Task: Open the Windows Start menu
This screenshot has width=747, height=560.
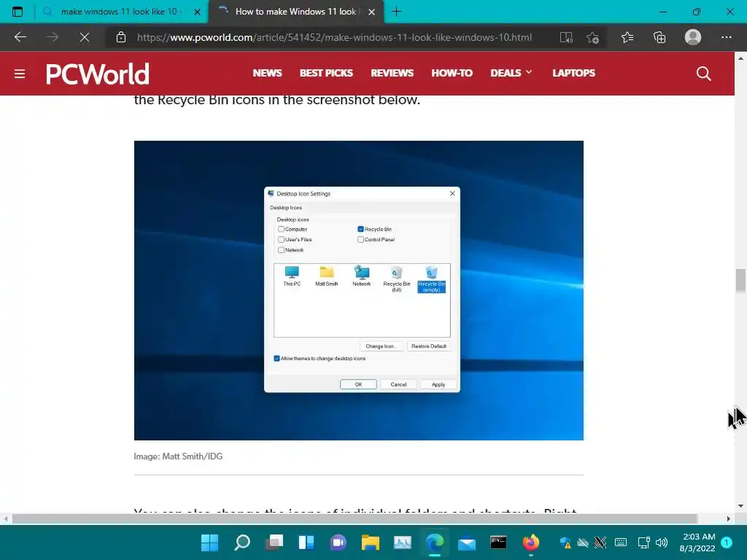Action: pos(209,542)
